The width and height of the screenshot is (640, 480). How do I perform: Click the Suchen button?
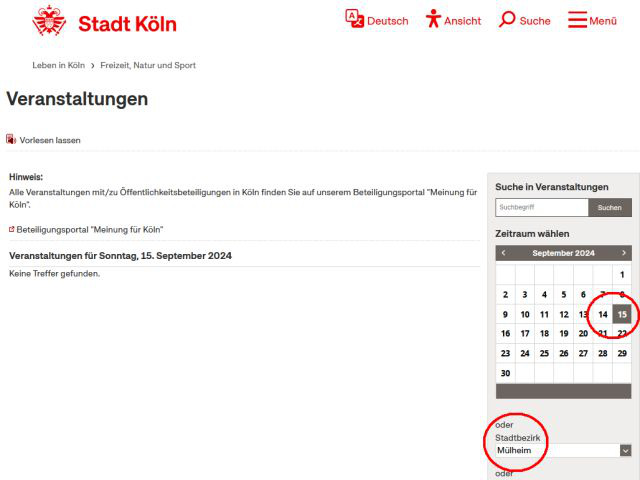point(610,207)
